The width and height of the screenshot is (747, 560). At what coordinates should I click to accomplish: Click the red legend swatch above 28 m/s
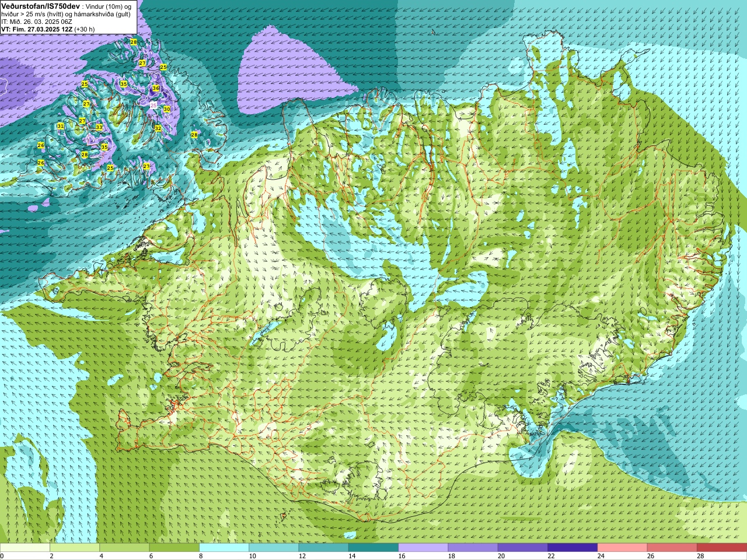(722, 547)
